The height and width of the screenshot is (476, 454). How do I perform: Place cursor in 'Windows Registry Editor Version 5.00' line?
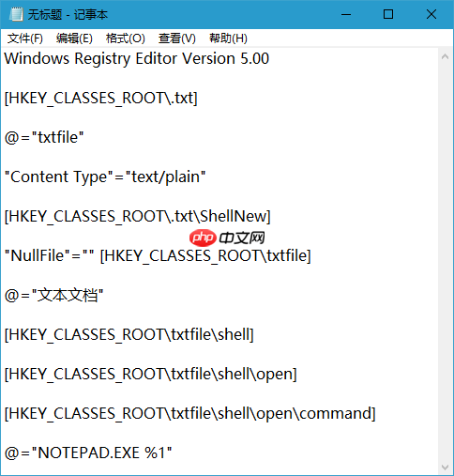(x=137, y=58)
